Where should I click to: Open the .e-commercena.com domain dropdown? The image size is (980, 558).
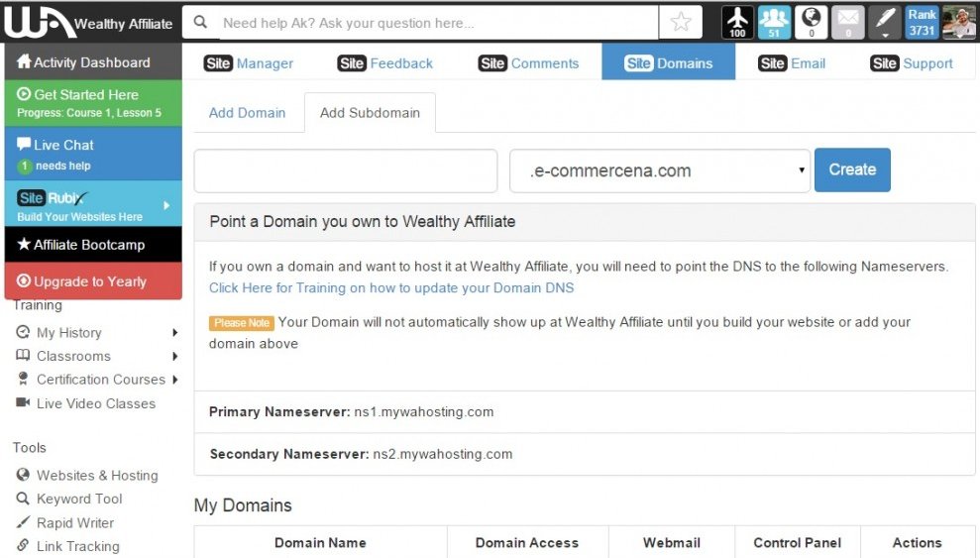pyautogui.click(x=660, y=170)
